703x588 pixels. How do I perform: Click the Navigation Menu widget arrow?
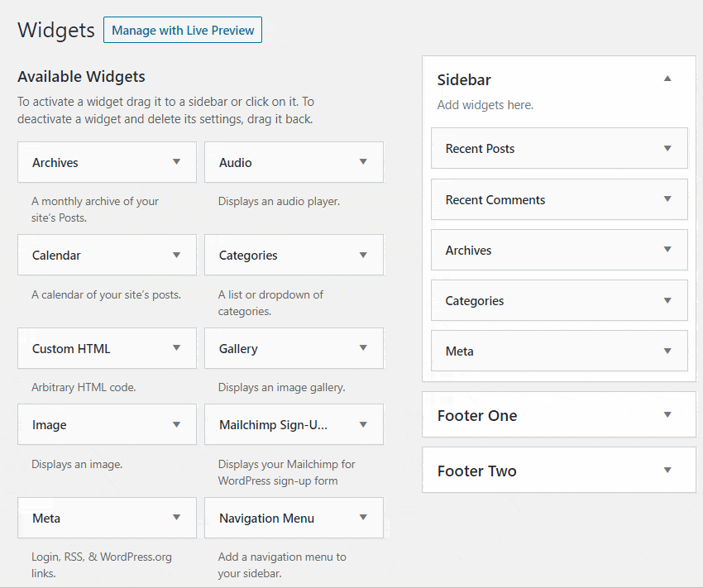pyautogui.click(x=364, y=518)
